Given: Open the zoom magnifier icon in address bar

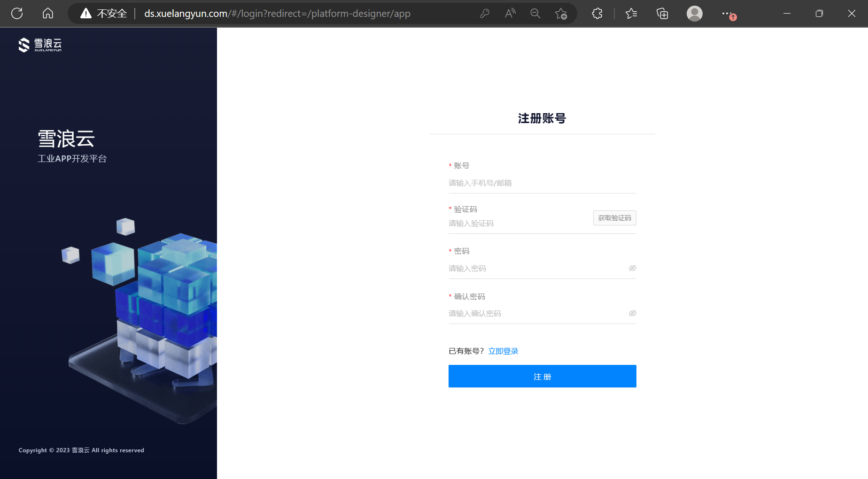Looking at the screenshot, I should pyautogui.click(x=535, y=14).
